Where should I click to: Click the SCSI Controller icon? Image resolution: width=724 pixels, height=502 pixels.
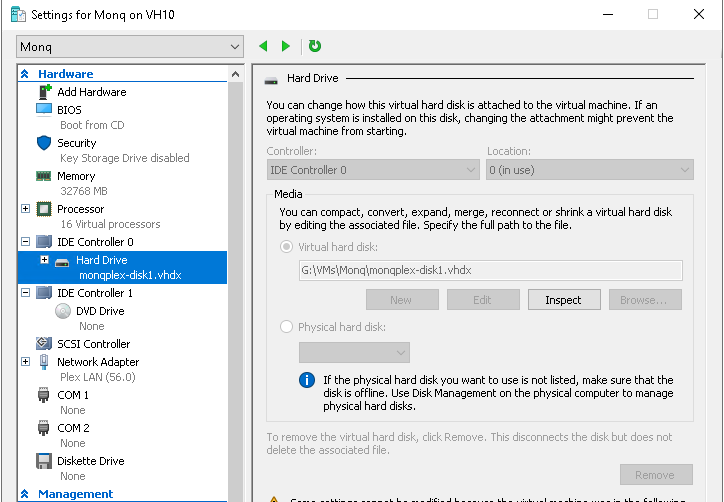(x=44, y=344)
